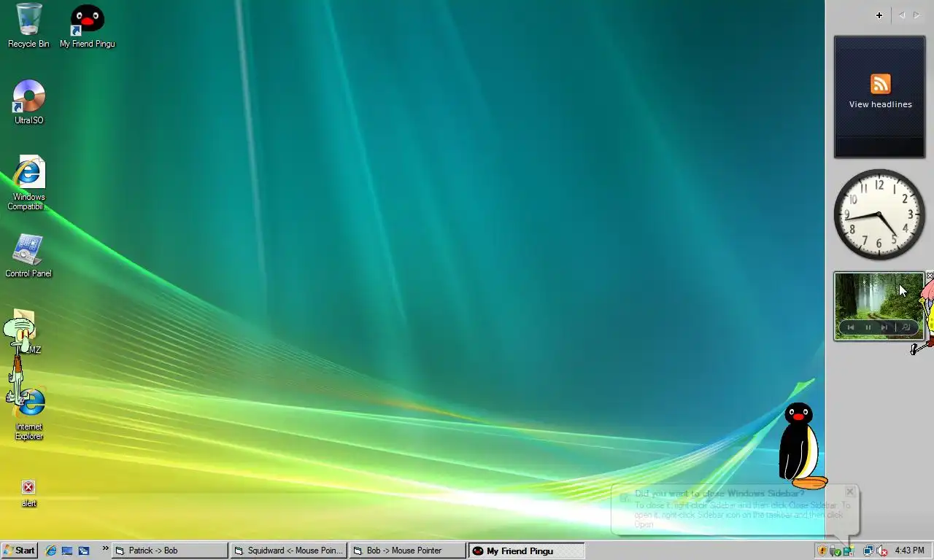Select the My Friend Pingu desktop shortcut
Viewport: 934px width, 560px height.
(87, 26)
